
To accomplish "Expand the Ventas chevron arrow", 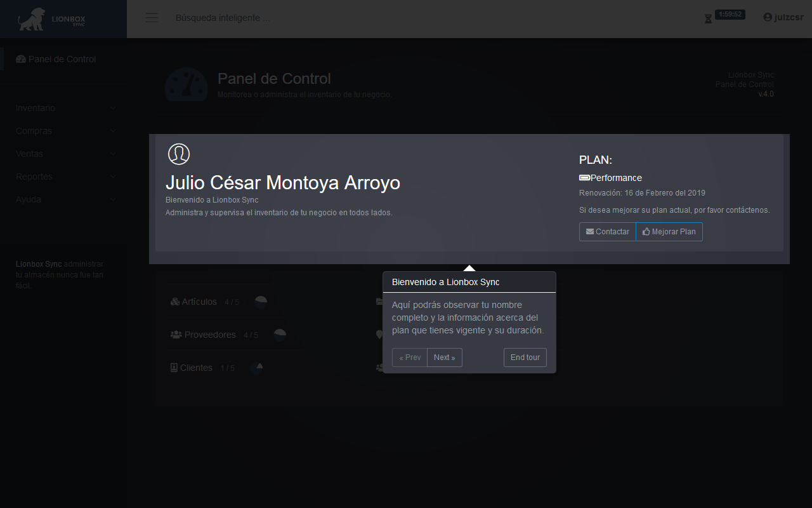I will 113,154.
